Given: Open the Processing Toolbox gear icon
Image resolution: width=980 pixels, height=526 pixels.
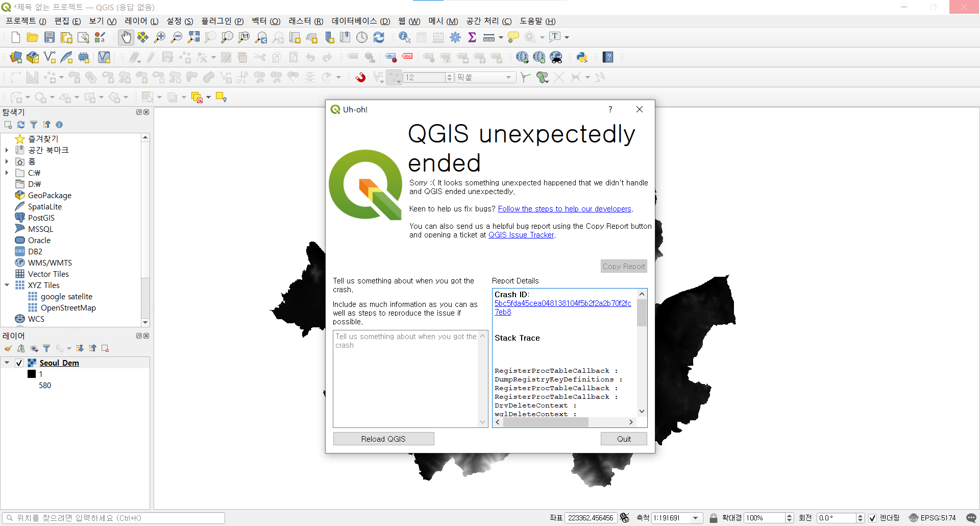Looking at the screenshot, I should pos(455,37).
